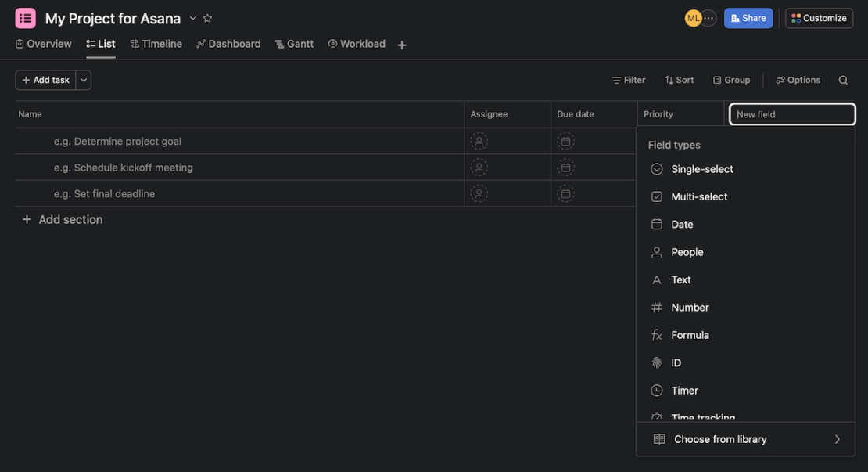Click the New field input box

pyautogui.click(x=792, y=113)
